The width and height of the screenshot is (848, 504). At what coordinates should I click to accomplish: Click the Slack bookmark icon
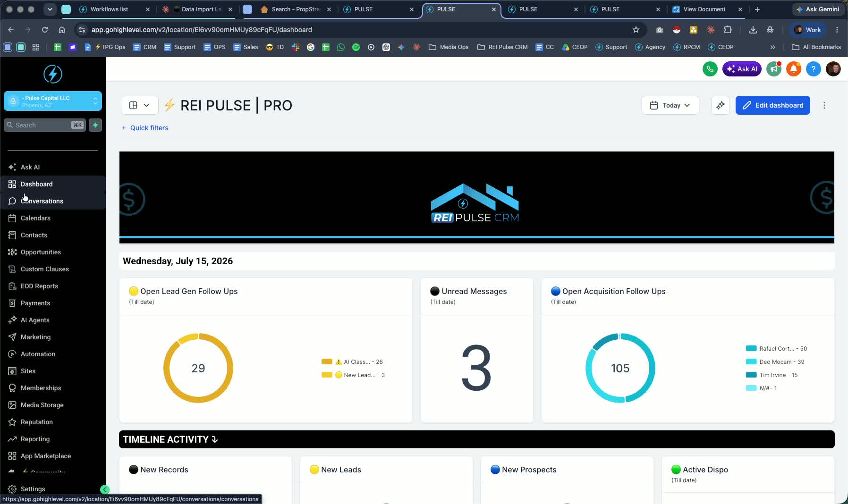296,47
